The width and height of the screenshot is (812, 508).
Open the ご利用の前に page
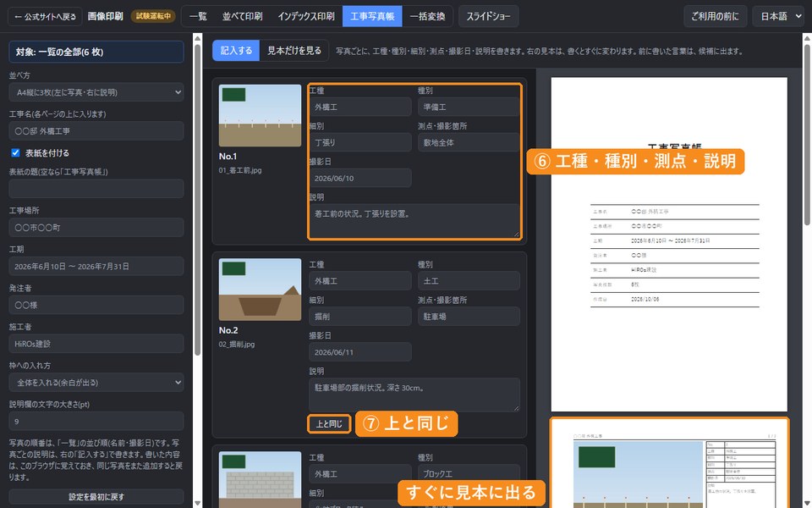coord(716,17)
